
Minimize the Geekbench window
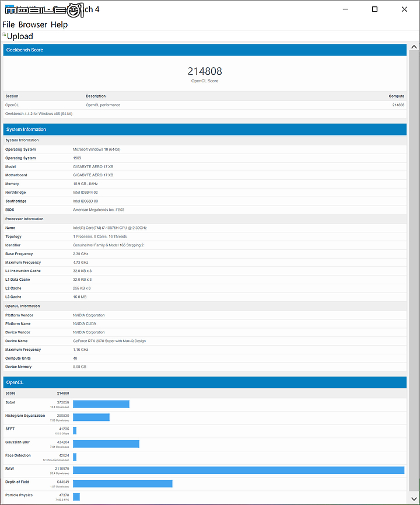click(345, 9)
